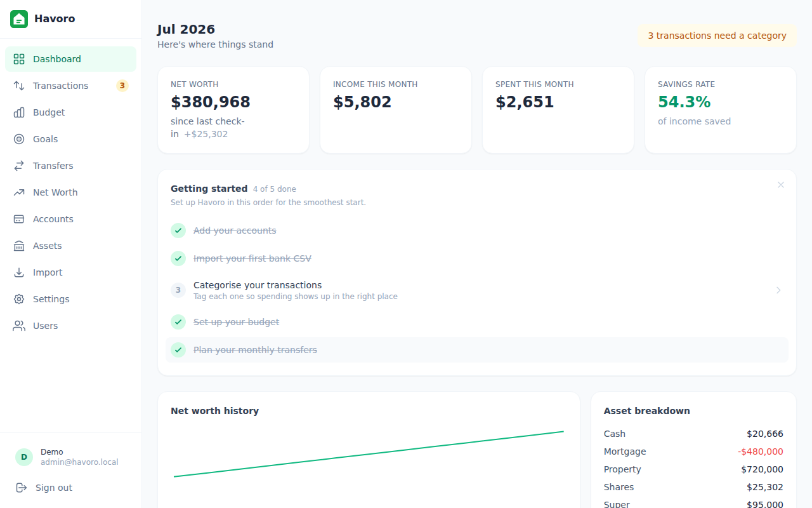This screenshot has width=812, height=508.
Task: Click the '4 of 5 done' progress text
Action: [x=275, y=189]
